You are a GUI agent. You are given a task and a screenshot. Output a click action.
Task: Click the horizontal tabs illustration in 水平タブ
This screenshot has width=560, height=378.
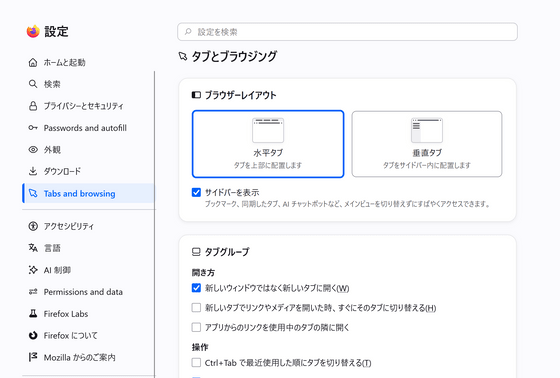coord(268,130)
